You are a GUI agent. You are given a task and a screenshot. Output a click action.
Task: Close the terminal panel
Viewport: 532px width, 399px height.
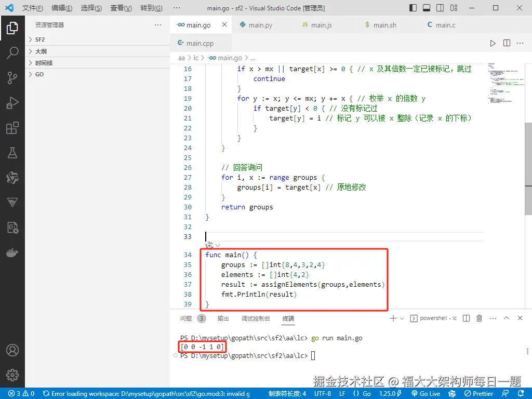[520, 318]
